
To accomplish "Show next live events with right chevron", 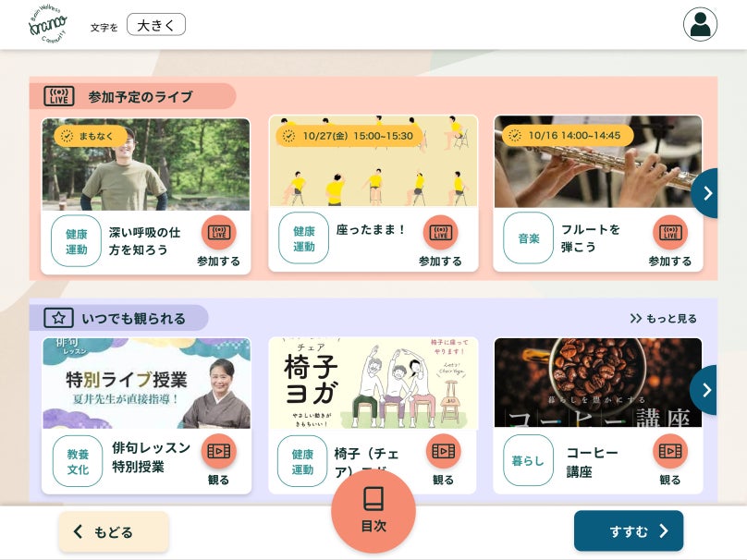I will coord(707,193).
